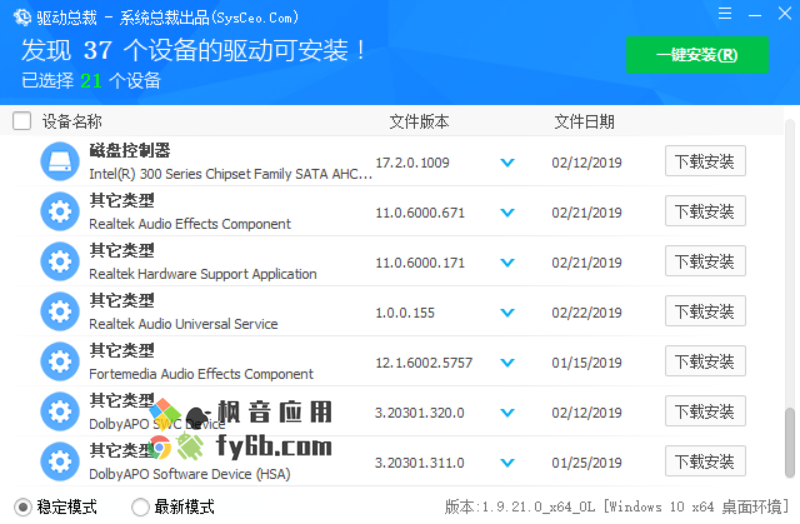Screen dimensions: 800x524
Task: Open the hamburger menu in title bar
Action: [x=724, y=14]
